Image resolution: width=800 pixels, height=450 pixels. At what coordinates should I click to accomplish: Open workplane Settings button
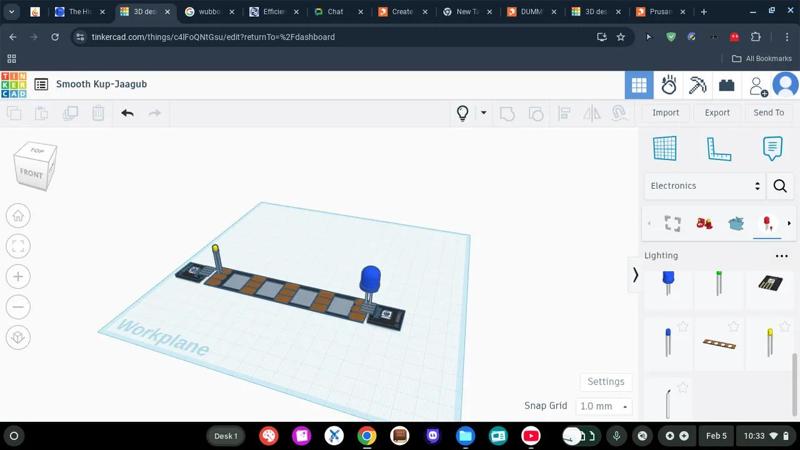click(606, 382)
